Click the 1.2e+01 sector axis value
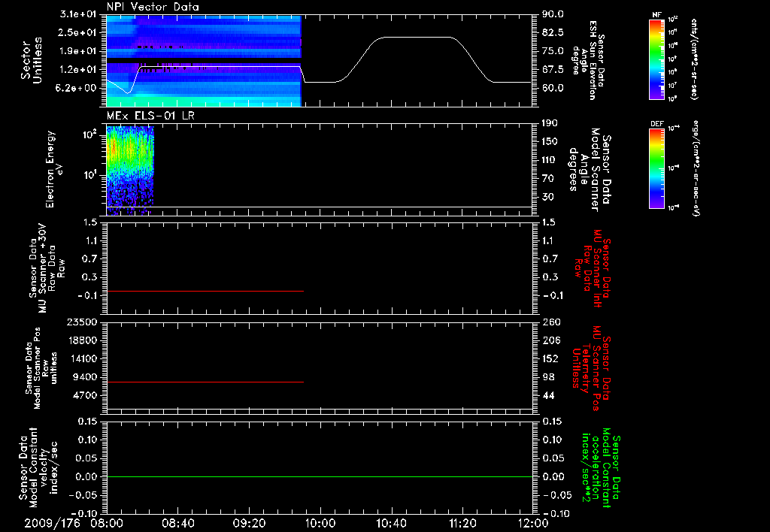This screenshot has height=532, width=770. 77,69
